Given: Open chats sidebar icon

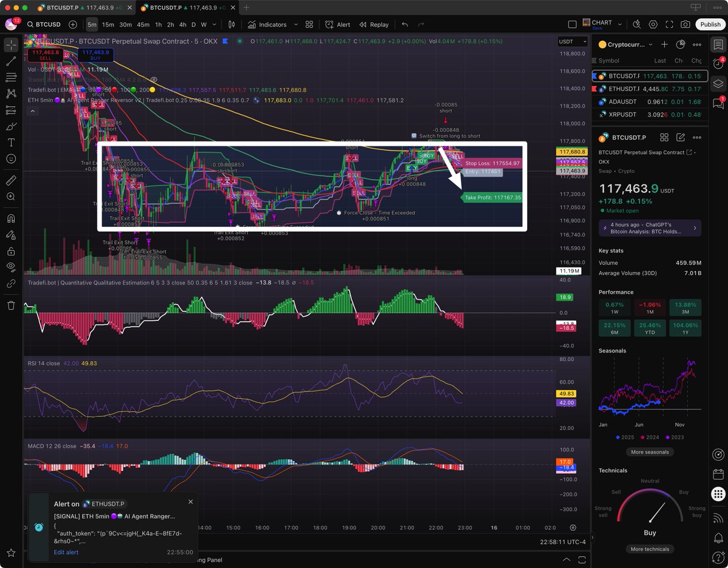Looking at the screenshot, I should coord(718,103).
